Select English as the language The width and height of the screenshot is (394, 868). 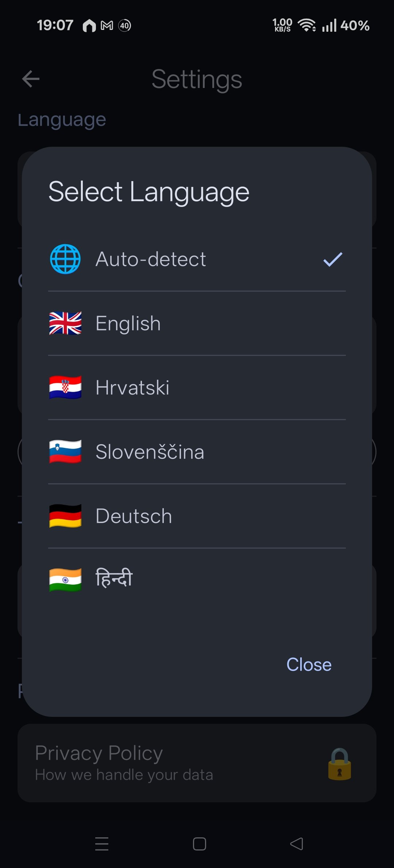click(128, 323)
